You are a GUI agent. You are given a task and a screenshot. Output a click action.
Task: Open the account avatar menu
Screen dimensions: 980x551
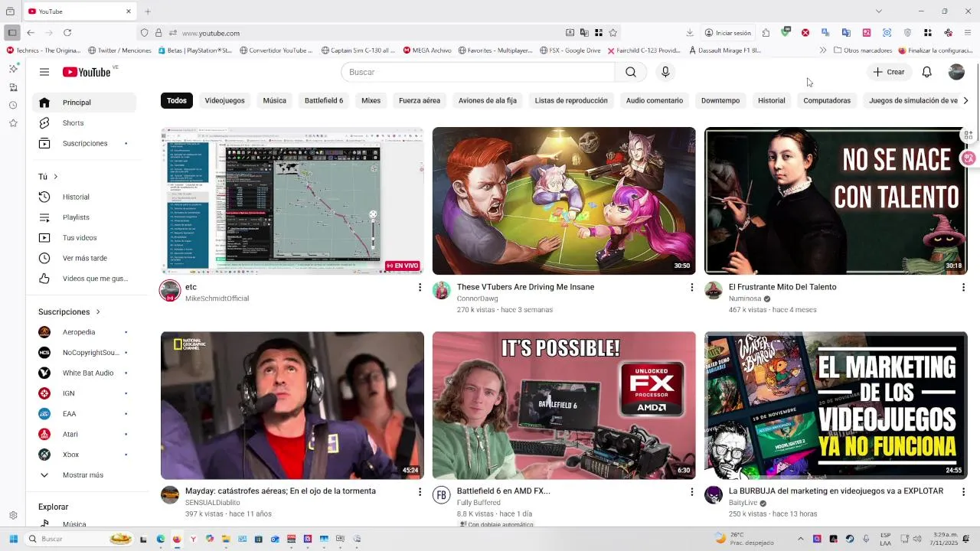click(x=956, y=72)
